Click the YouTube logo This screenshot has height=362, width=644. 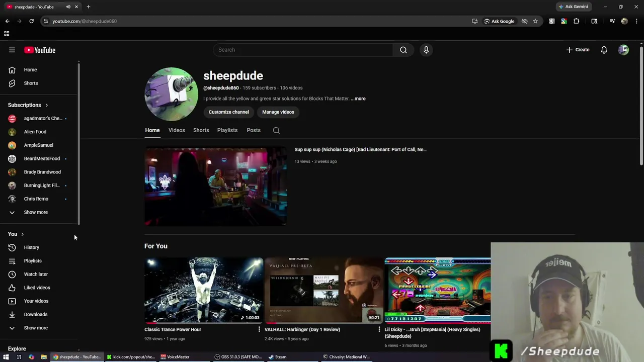40,50
